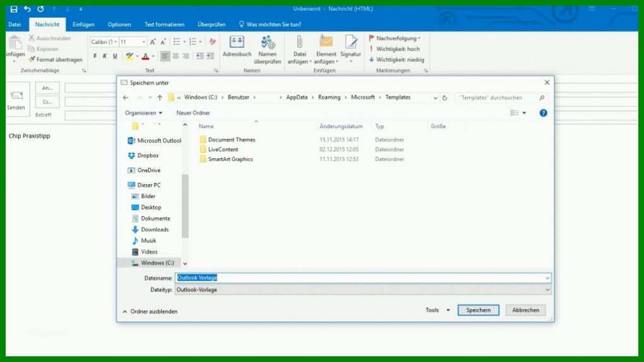Click the red font color button
Screen dimensions: 644x362
coord(145,56)
